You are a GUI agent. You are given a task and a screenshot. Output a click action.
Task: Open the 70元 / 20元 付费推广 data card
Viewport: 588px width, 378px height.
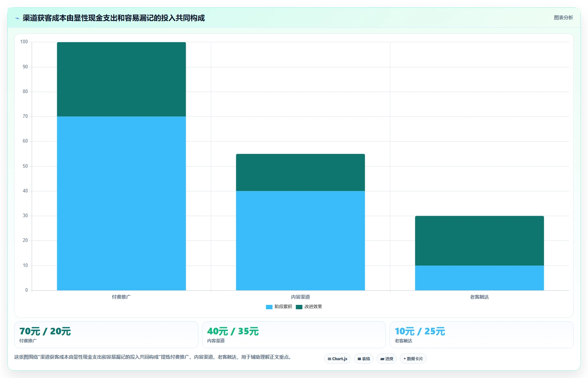[106, 335]
